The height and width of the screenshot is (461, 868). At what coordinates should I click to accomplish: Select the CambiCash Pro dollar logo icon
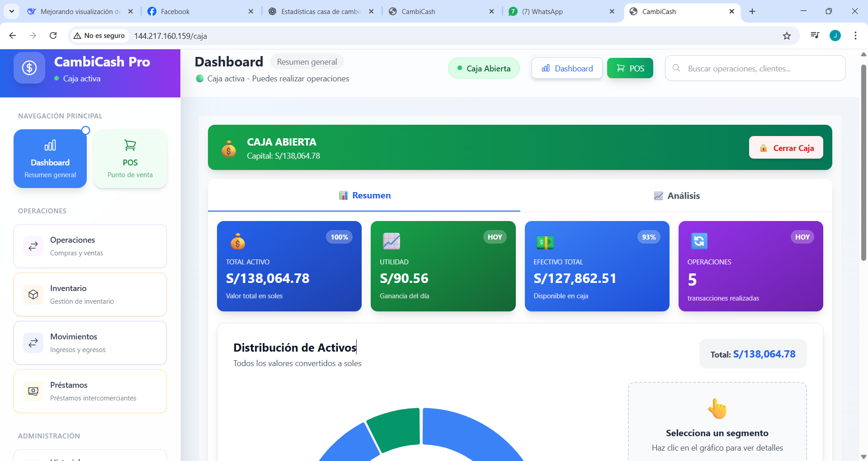[x=29, y=68]
